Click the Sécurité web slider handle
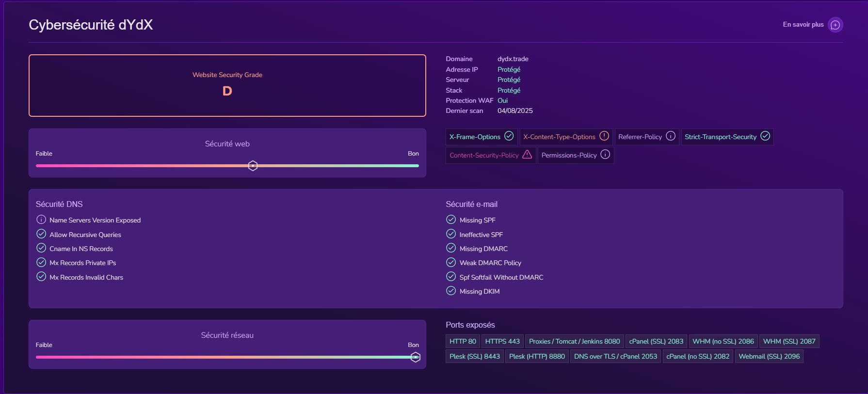Viewport: 868px width, 394px height. point(253,166)
